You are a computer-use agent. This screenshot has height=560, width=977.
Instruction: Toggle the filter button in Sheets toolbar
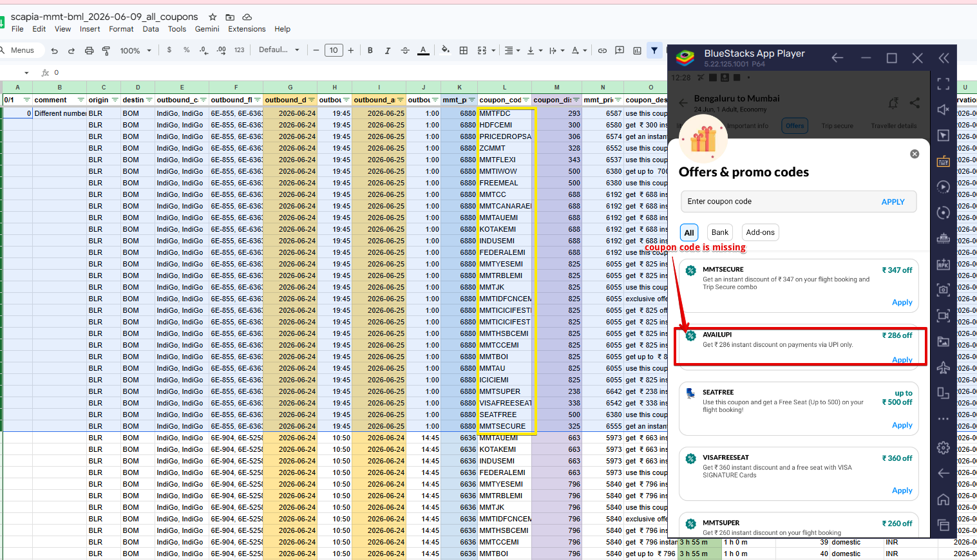654,50
